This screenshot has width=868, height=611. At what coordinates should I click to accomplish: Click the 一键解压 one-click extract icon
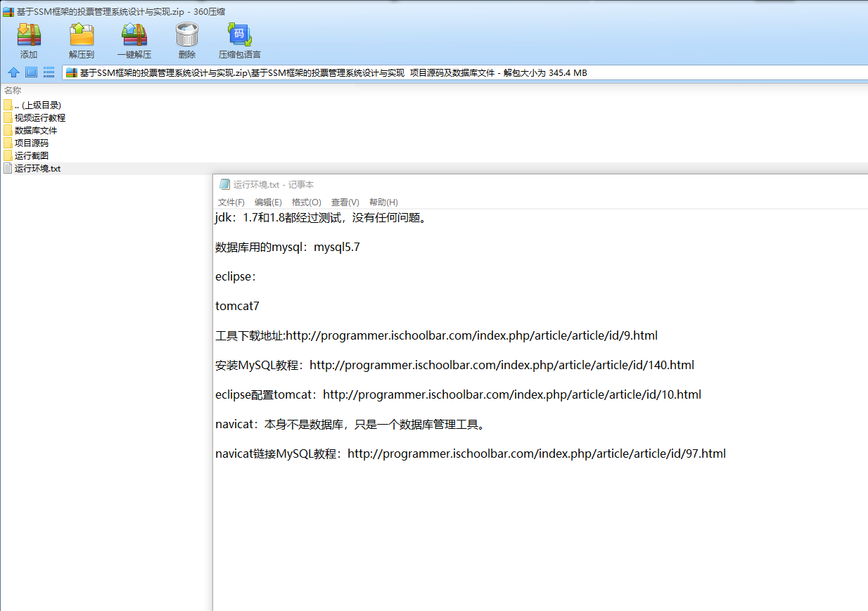134,34
